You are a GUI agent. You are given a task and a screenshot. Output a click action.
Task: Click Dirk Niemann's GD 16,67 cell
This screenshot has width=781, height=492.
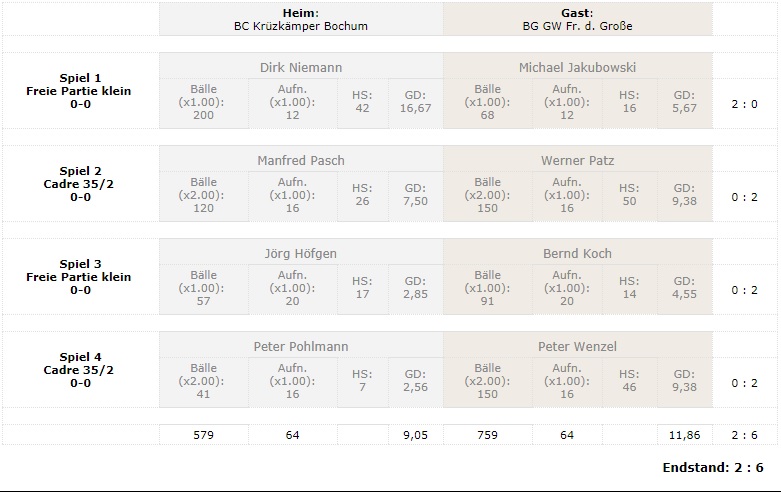pyautogui.click(x=414, y=102)
